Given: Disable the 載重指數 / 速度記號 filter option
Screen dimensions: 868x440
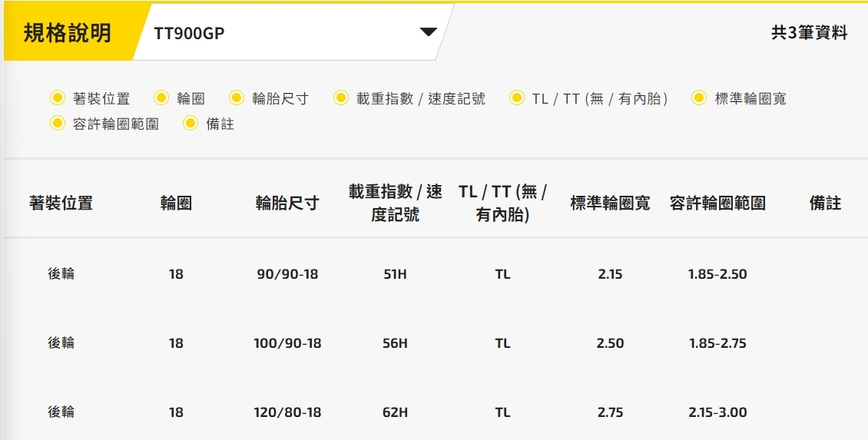Looking at the screenshot, I should (342, 98).
